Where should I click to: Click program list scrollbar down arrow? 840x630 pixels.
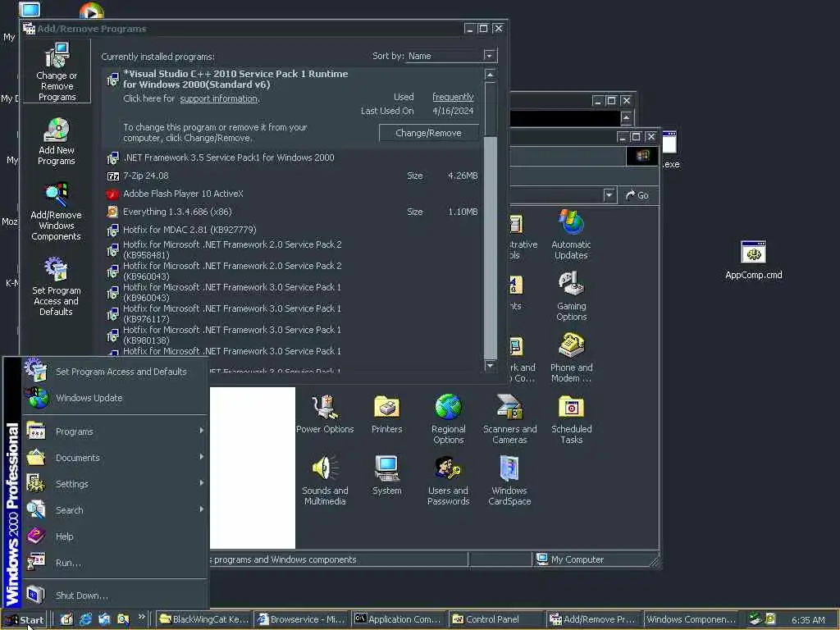tap(490, 365)
